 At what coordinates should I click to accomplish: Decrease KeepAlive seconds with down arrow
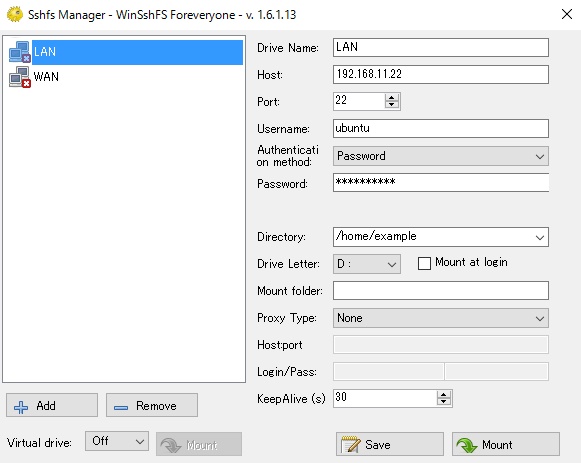coord(444,402)
